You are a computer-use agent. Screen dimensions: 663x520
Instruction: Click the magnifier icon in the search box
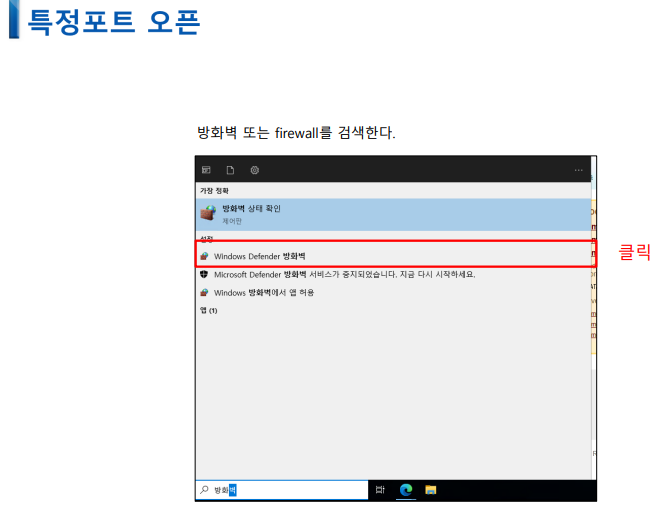point(204,490)
